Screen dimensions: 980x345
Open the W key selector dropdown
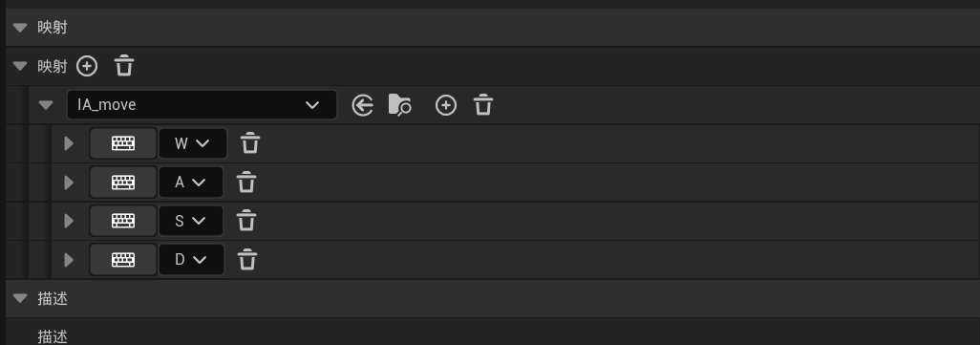(193, 143)
